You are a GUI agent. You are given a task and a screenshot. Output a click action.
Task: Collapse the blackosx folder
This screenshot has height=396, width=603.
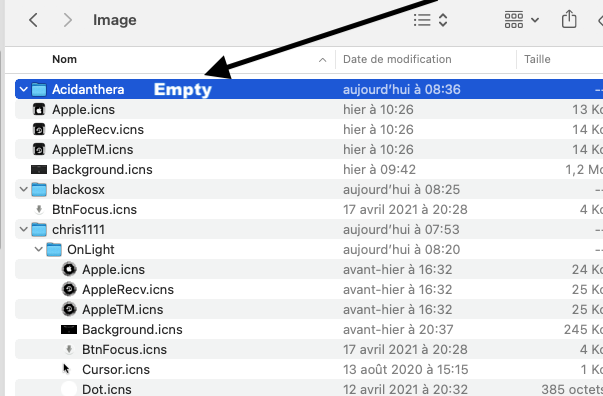(x=23, y=189)
